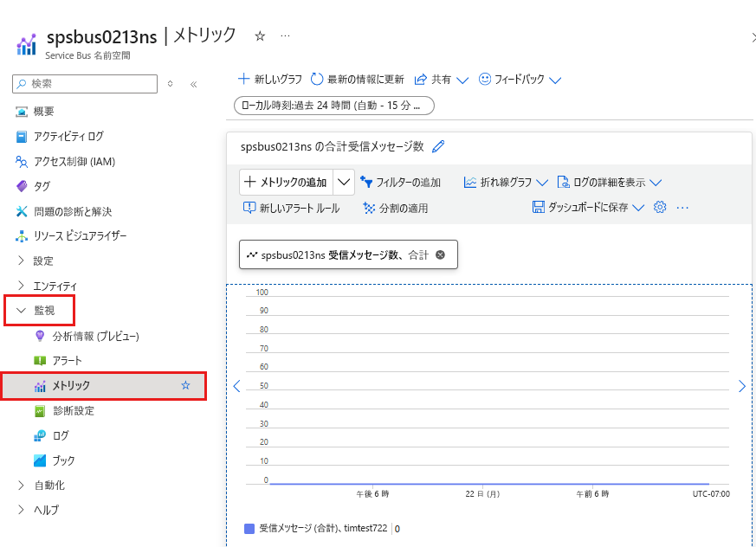Click the legend text 受信メッセージ (合計)、timtest722

coord(324,528)
